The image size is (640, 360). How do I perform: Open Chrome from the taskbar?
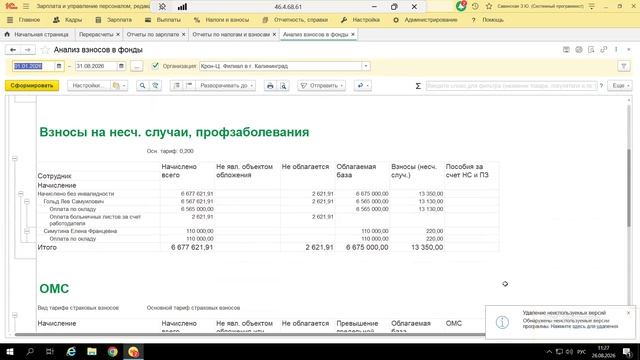[x=113, y=351]
